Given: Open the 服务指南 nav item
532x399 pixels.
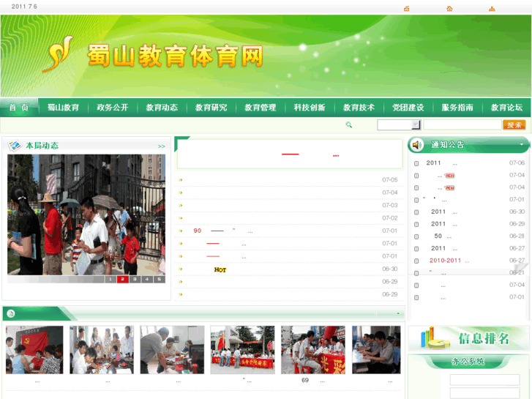Looking at the screenshot, I should click(457, 108).
